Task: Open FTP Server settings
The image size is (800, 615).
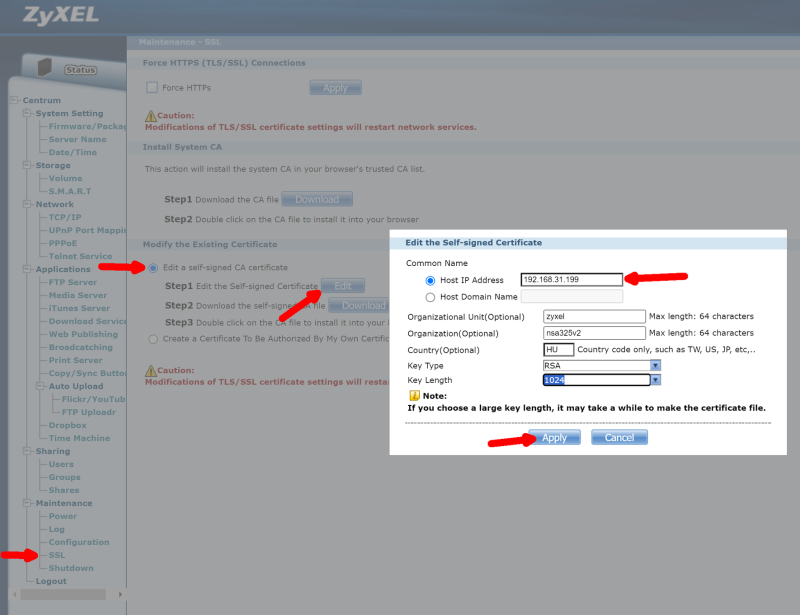Action: click(x=72, y=282)
